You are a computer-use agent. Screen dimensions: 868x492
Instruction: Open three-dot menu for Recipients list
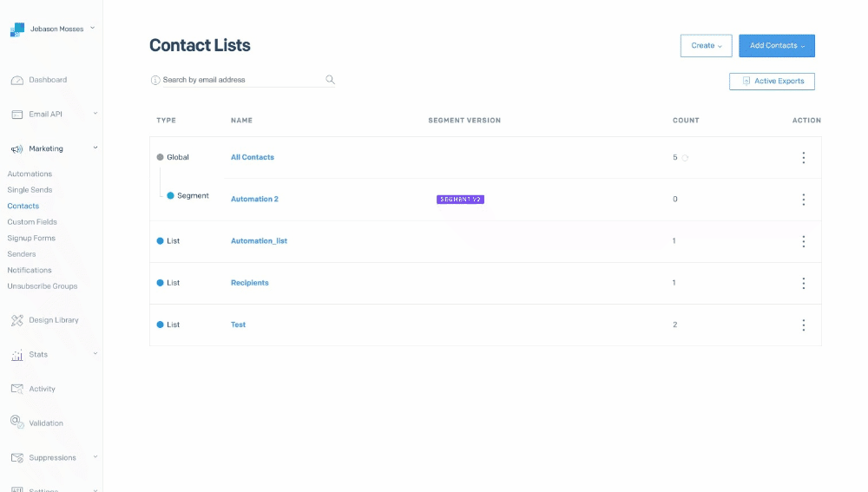(803, 283)
